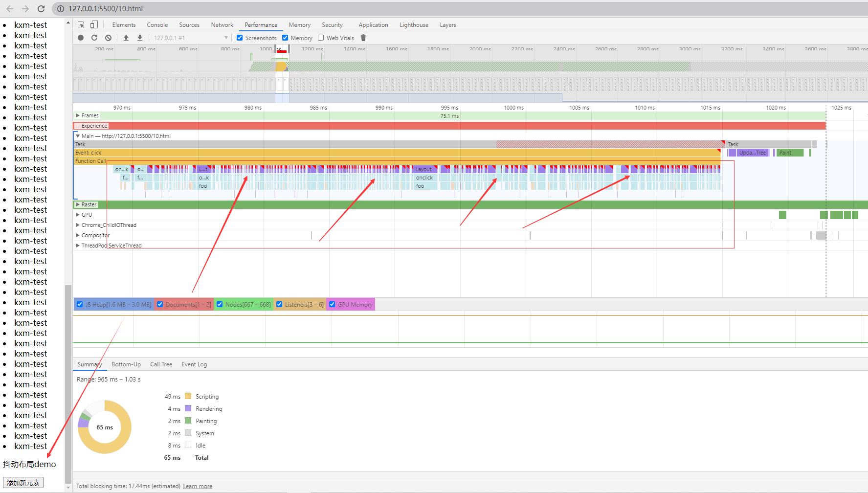
Task: Open the Console panel tab
Action: (x=157, y=25)
